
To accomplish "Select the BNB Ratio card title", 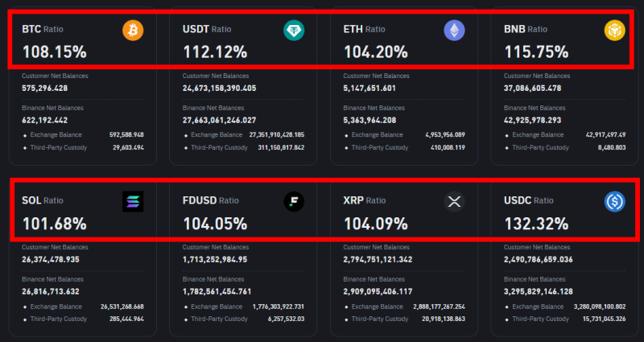I will tap(526, 29).
